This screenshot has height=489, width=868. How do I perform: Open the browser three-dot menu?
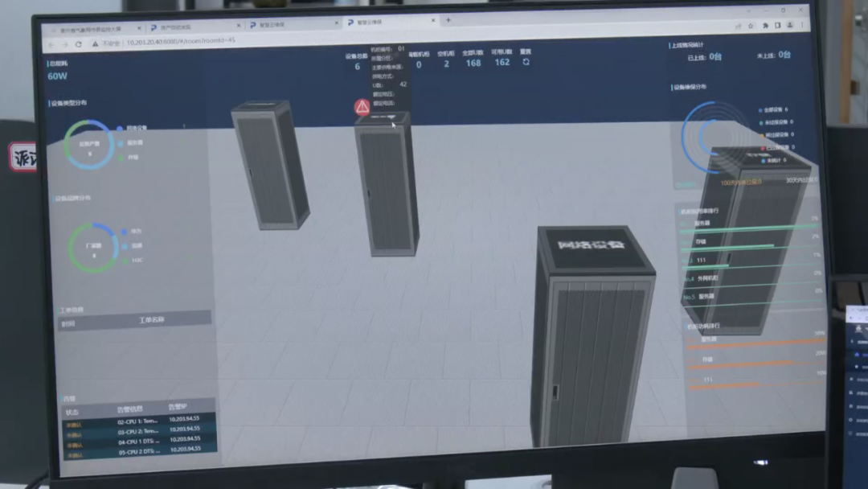[x=801, y=26]
